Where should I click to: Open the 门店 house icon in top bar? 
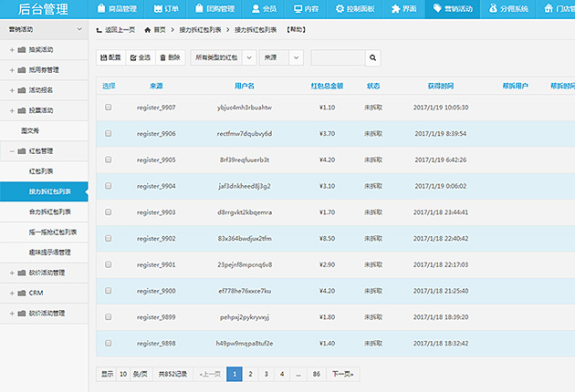click(x=549, y=8)
